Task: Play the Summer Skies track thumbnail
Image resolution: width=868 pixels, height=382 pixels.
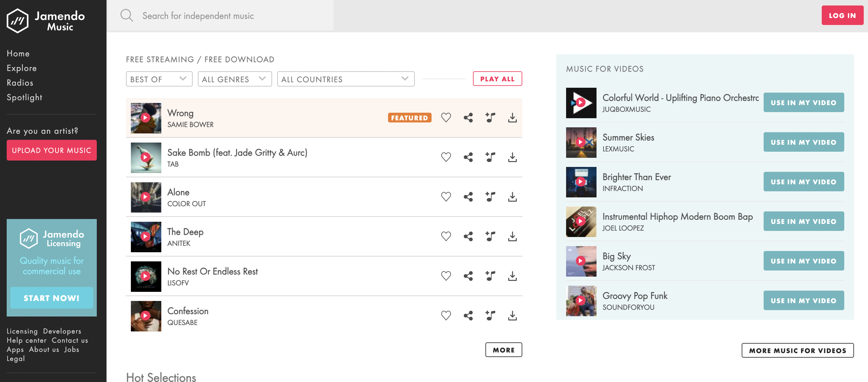Action: [x=580, y=142]
